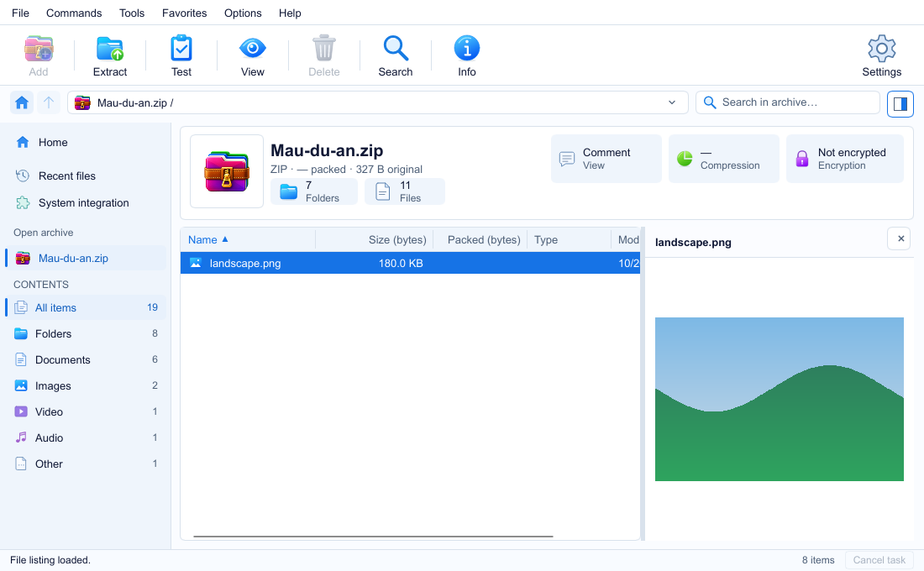Image resolution: width=924 pixels, height=571 pixels.
Task: Click the large archive icon in header
Action: coord(227,171)
